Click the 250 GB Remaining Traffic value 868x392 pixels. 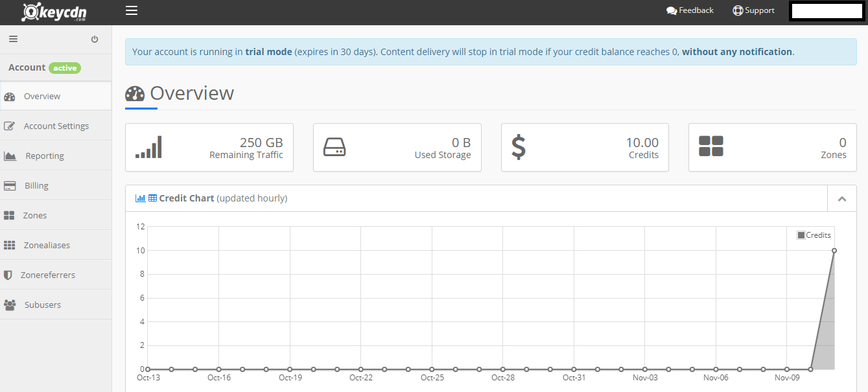click(x=261, y=143)
